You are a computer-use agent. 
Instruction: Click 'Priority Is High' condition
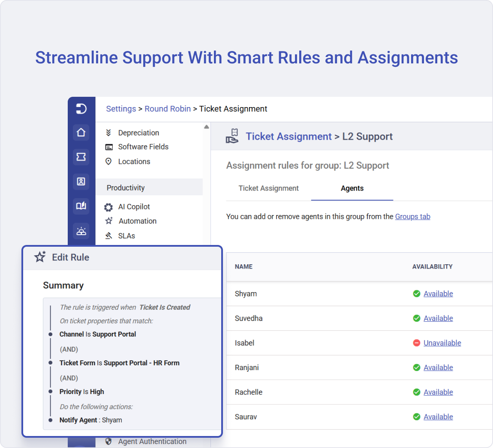[x=82, y=392]
